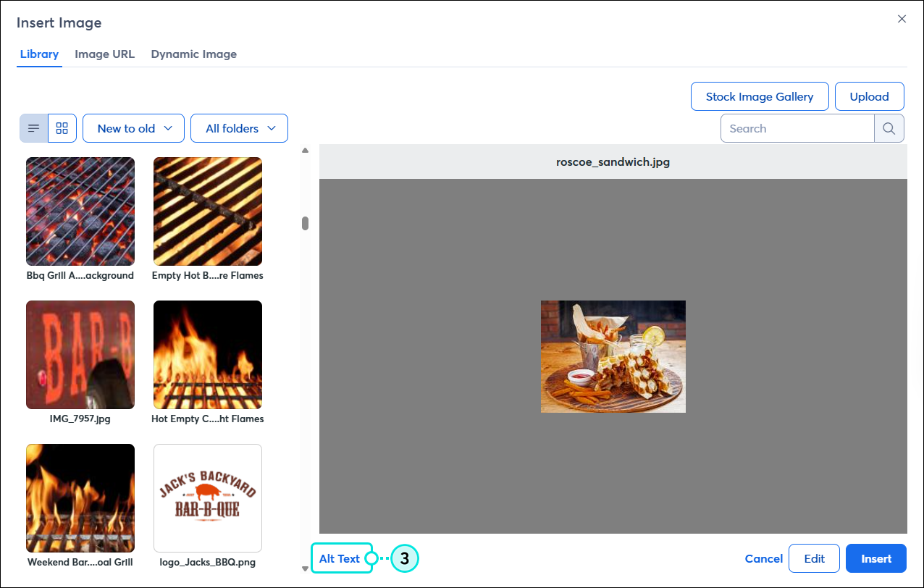Switch to list view layout

(x=33, y=128)
